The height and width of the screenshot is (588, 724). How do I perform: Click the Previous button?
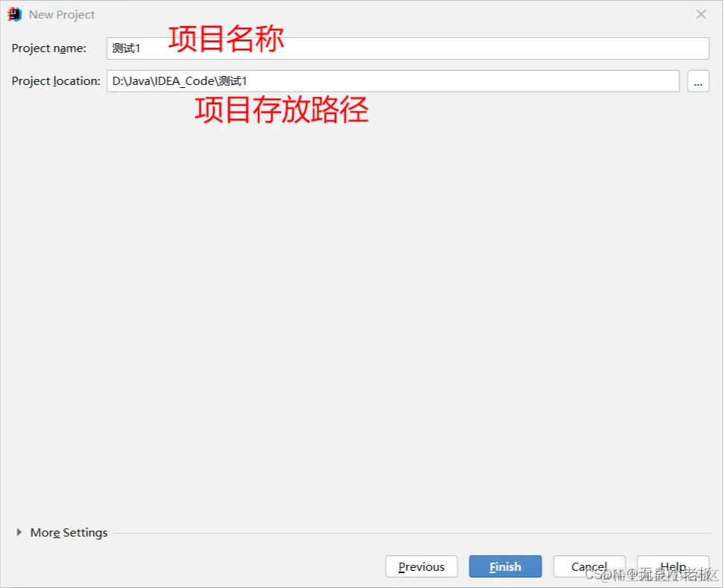(421, 566)
